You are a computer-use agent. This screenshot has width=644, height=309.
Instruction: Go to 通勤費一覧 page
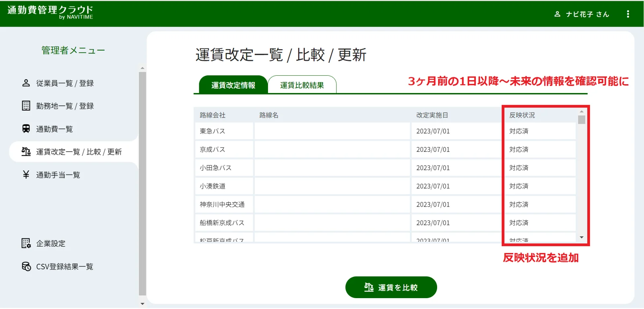tap(54, 129)
